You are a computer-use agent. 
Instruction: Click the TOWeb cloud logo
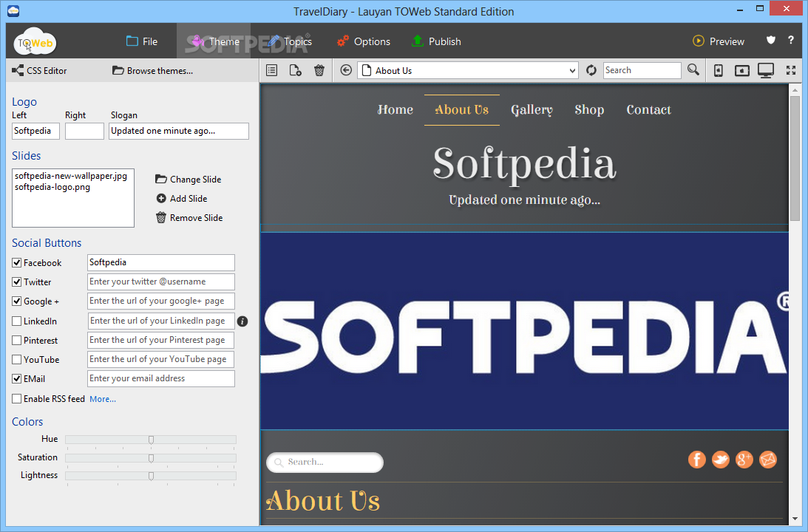tap(35, 42)
